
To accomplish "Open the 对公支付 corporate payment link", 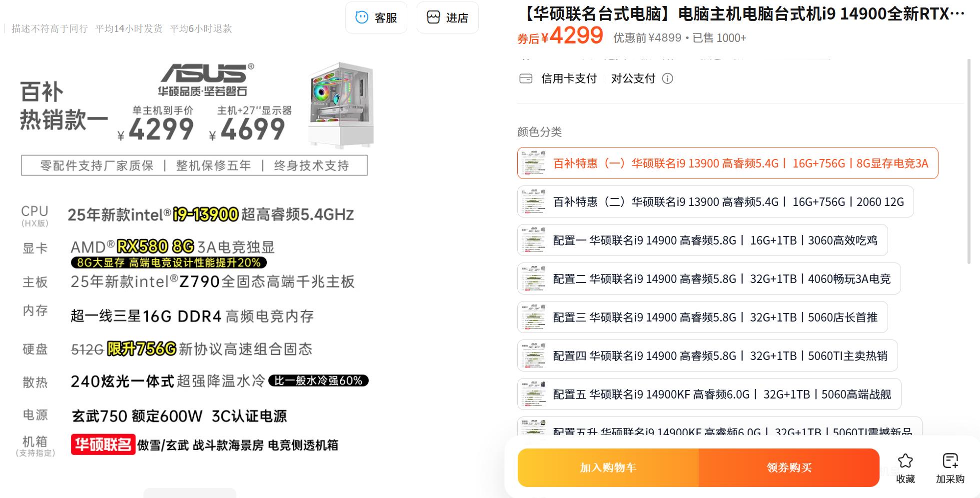I will [633, 78].
